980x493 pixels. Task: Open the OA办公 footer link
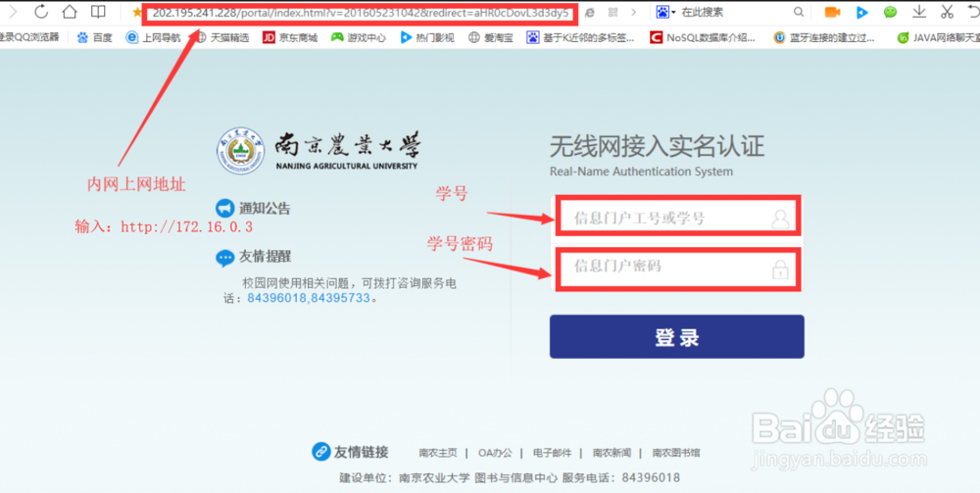[495, 453]
